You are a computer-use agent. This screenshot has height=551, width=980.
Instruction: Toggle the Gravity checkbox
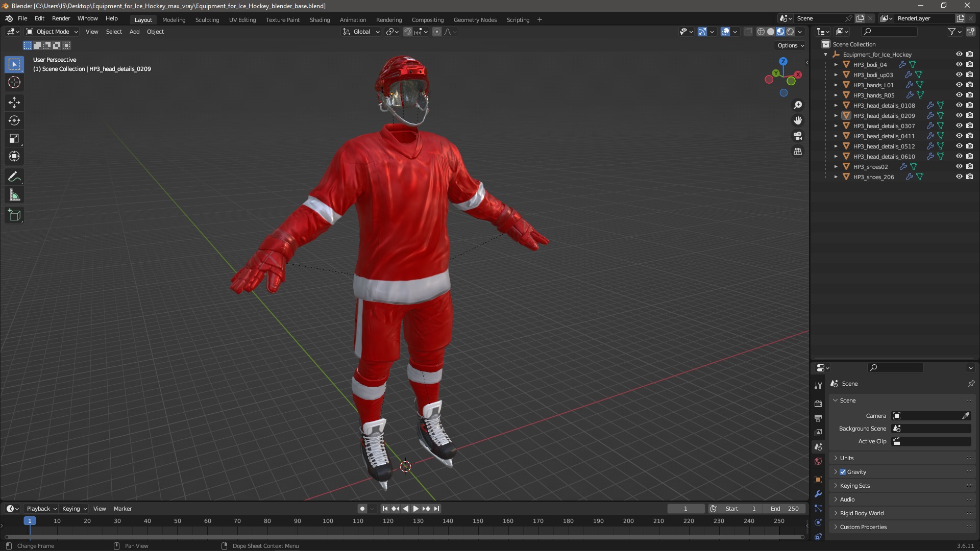coord(843,472)
